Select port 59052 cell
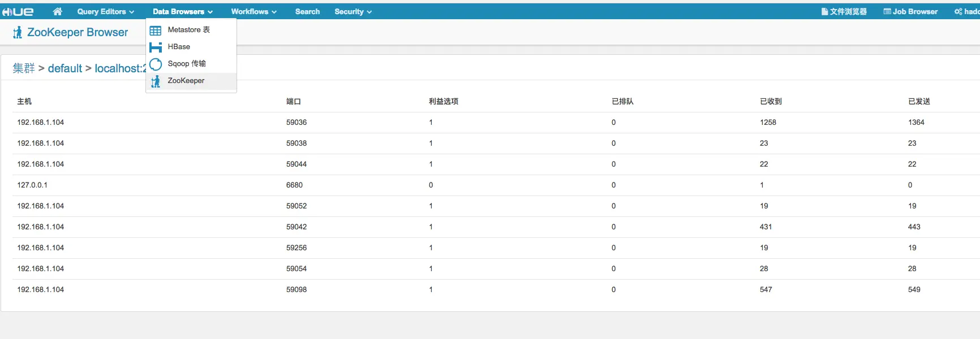Image resolution: width=980 pixels, height=339 pixels. coord(296,206)
